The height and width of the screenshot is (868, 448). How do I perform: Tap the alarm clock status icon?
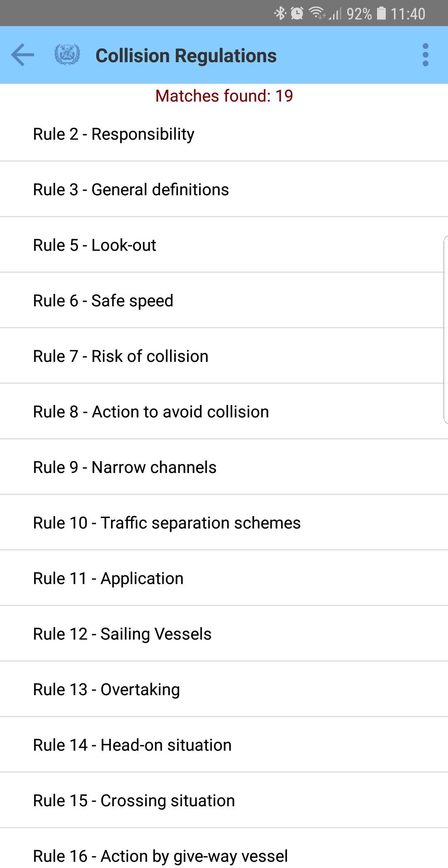click(297, 14)
